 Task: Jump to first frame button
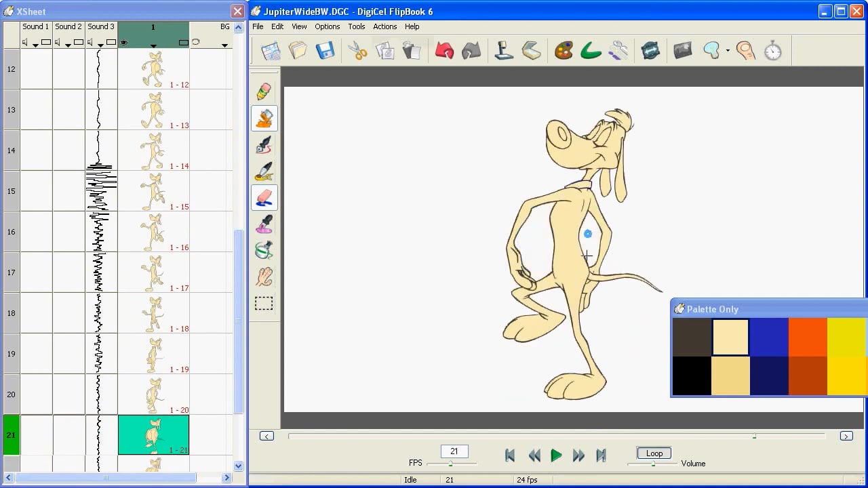(510, 455)
